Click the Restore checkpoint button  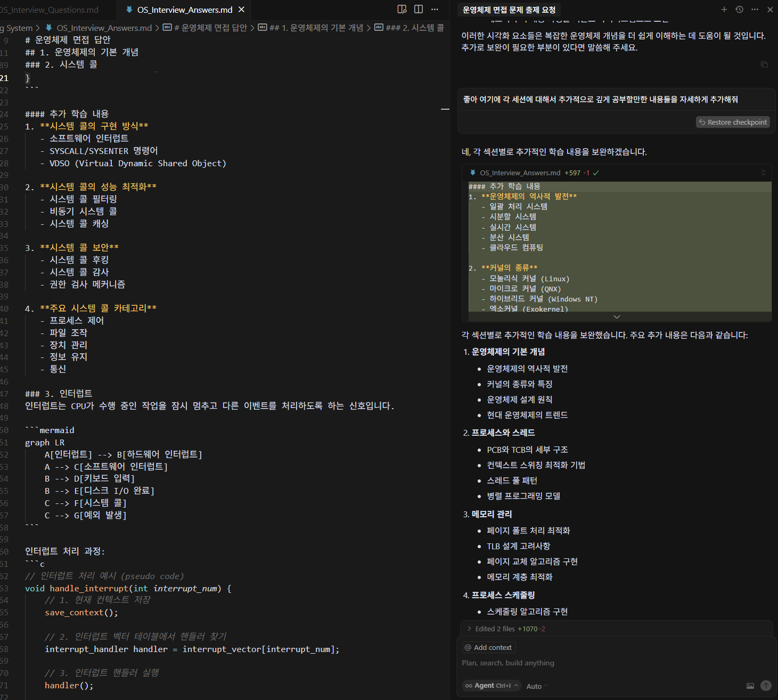click(x=733, y=122)
